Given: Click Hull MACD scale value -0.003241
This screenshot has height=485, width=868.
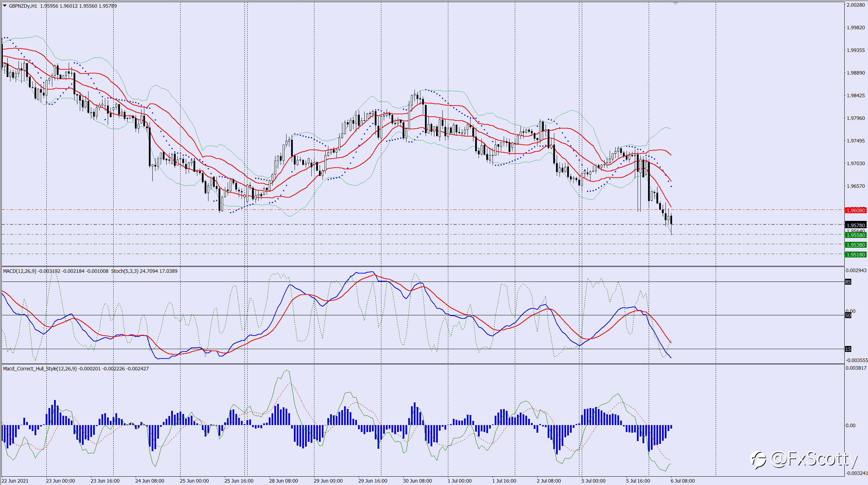Looking at the screenshot, I should pyautogui.click(x=856, y=473).
